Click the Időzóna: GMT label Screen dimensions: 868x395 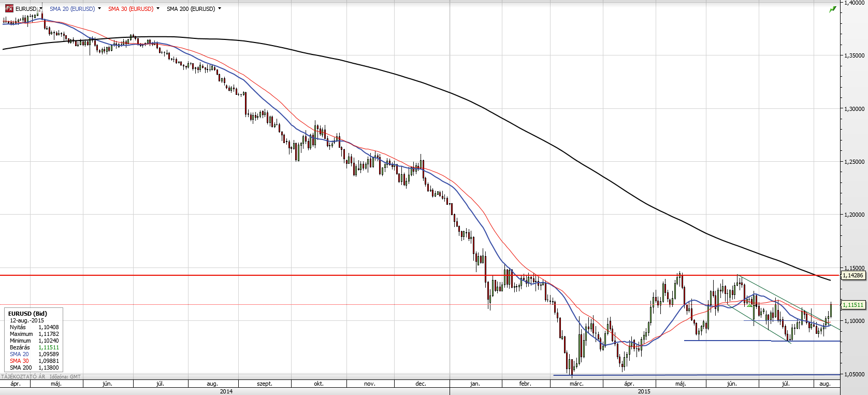pos(65,377)
